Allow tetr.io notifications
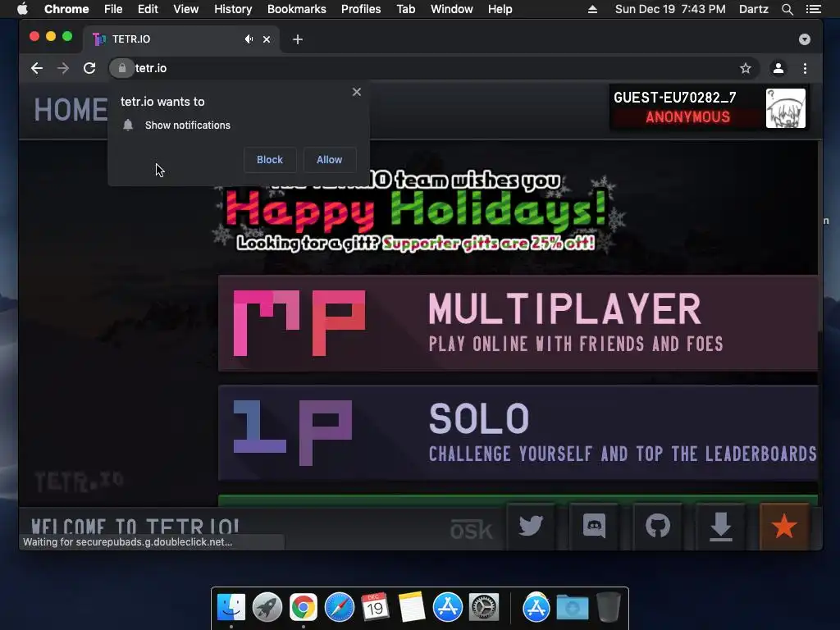840x630 pixels. pos(330,160)
